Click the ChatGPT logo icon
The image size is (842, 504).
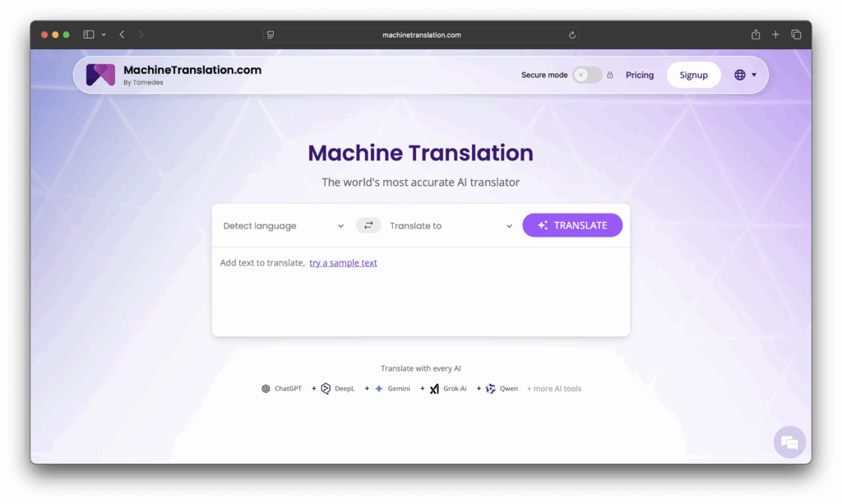[x=266, y=389]
